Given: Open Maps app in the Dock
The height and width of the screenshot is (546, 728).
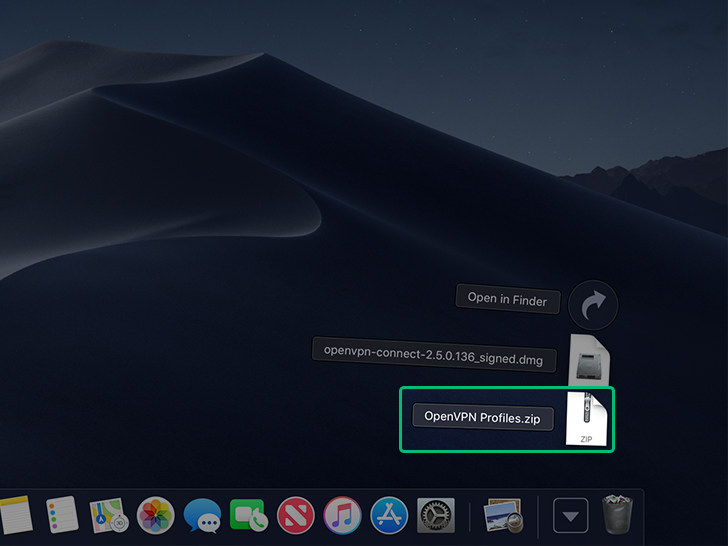Looking at the screenshot, I should (109, 515).
